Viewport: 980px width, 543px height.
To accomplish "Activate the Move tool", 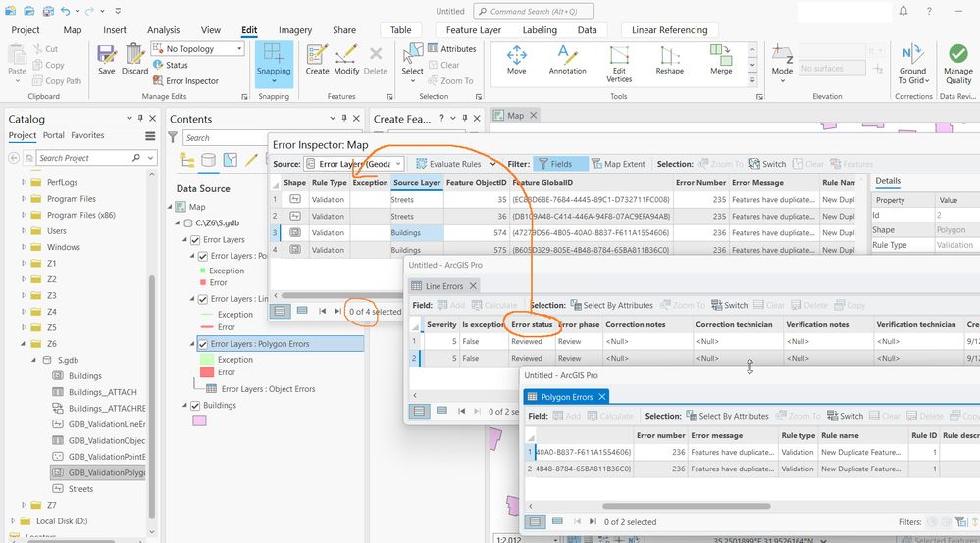I will pyautogui.click(x=516, y=60).
